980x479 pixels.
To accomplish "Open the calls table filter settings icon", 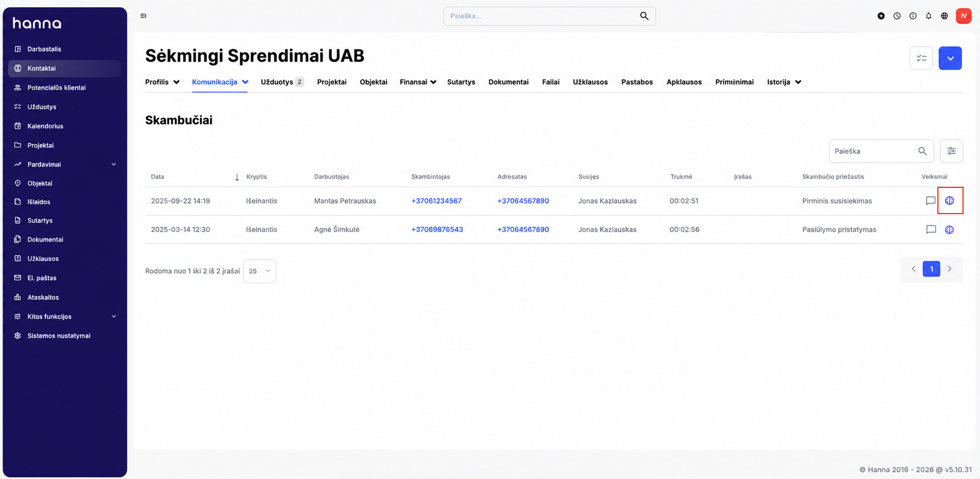I will point(952,151).
